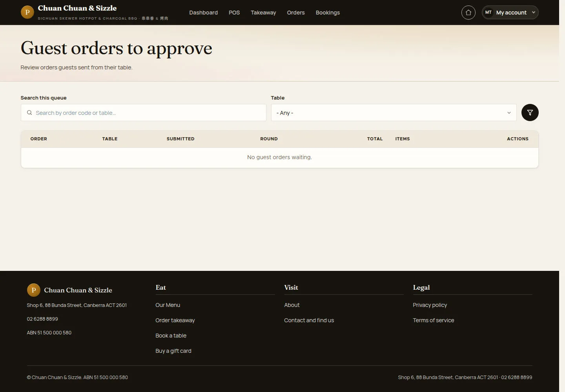Click footer phone number 02 6288 8899
This screenshot has width=565, height=392.
tap(42, 319)
